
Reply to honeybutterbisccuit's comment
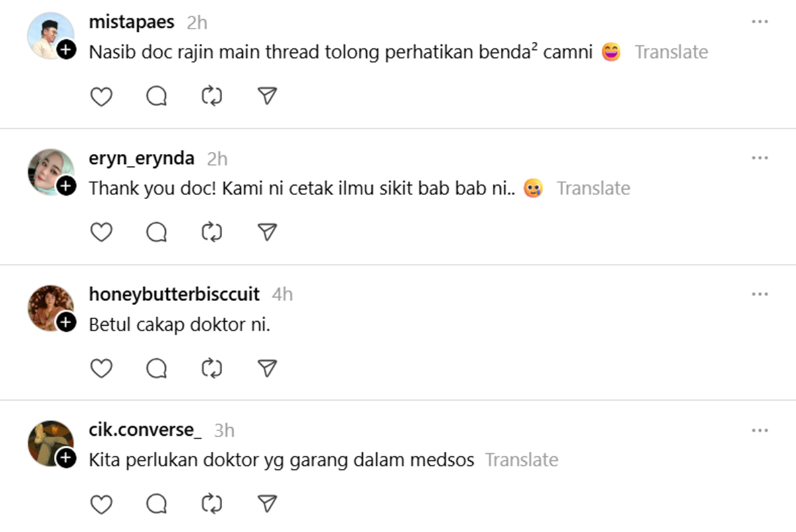click(x=157, y=368)
